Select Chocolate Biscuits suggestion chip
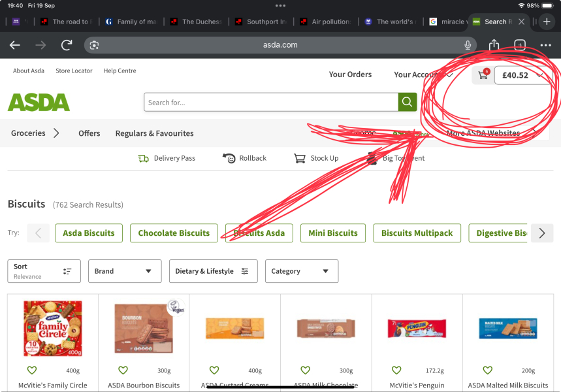The height and width of the screenshot is (392, 561). click(174, 233)
